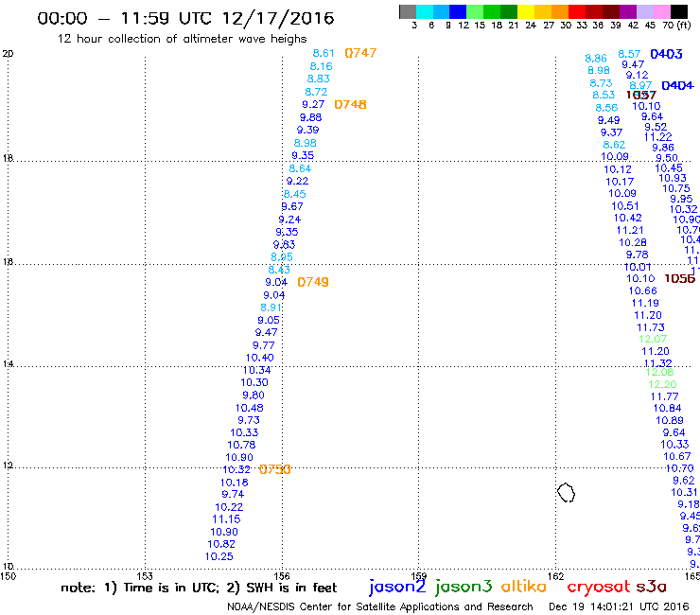Click the 11.15 wave height value

(226, 519)
